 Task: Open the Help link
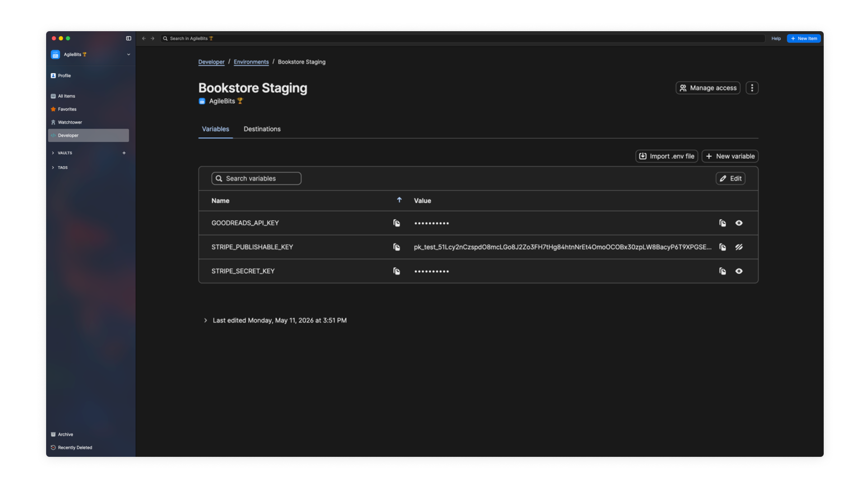[x=776, y=38]
